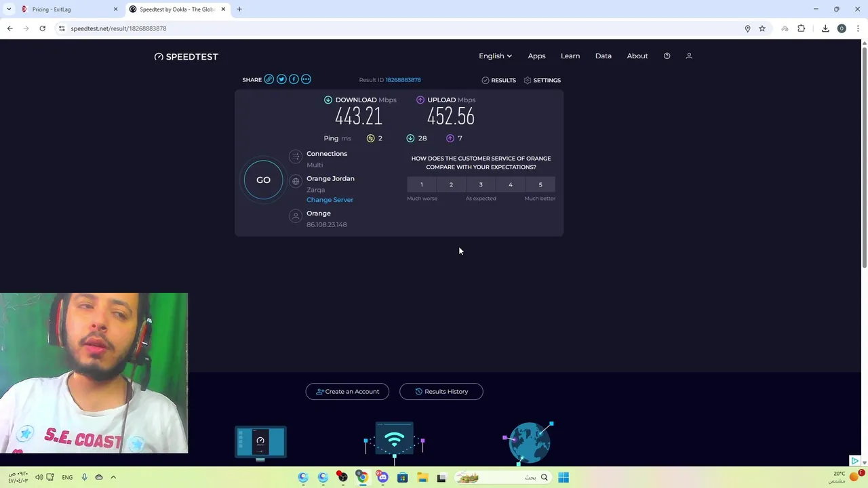Open the user account icon
868x488 pixels.
(x=689, y=56)
